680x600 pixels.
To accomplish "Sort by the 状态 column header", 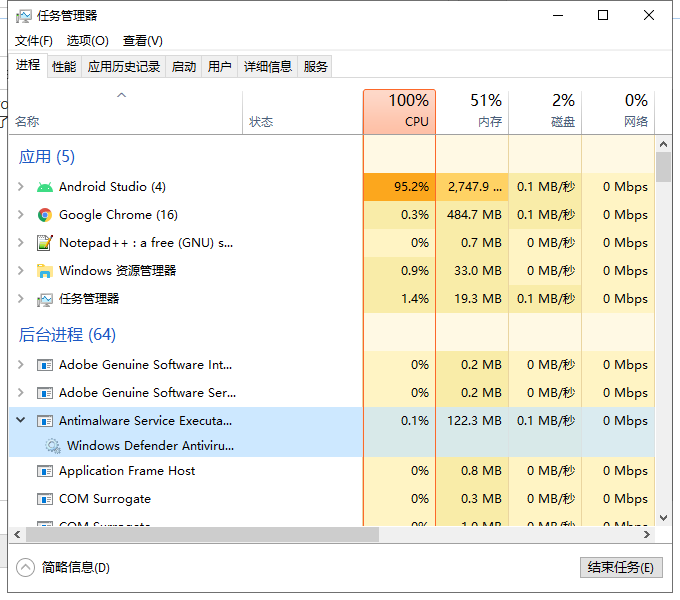I will [x=303, y=112].
